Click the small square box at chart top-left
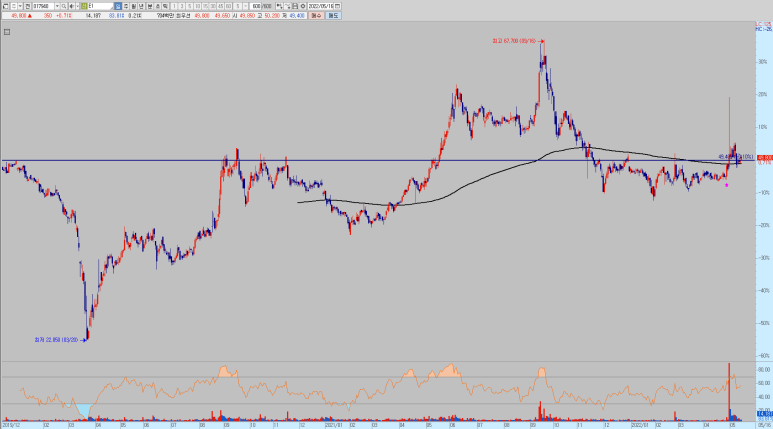Screen dimensions: 773x429 (x=7, y=32)
